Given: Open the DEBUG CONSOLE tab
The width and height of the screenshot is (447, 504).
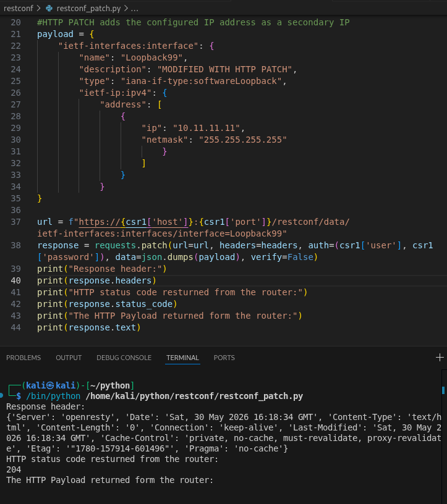Looking at the screenshot, I should click(x=124, y=358).
